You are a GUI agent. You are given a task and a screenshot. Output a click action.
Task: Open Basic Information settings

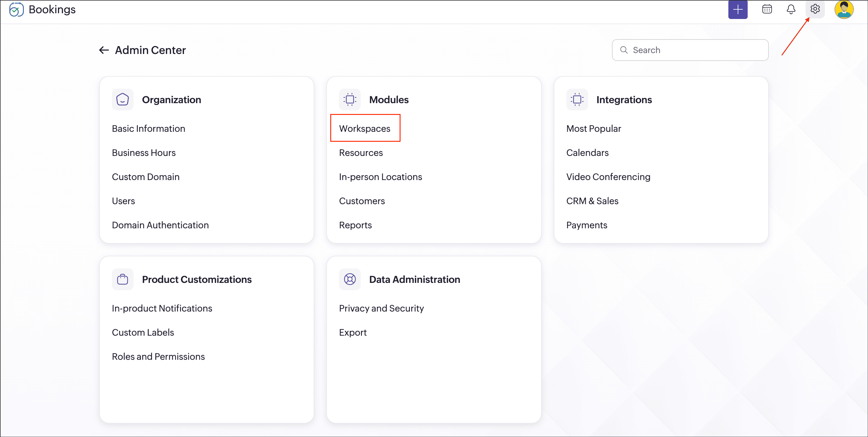(149, 128)
